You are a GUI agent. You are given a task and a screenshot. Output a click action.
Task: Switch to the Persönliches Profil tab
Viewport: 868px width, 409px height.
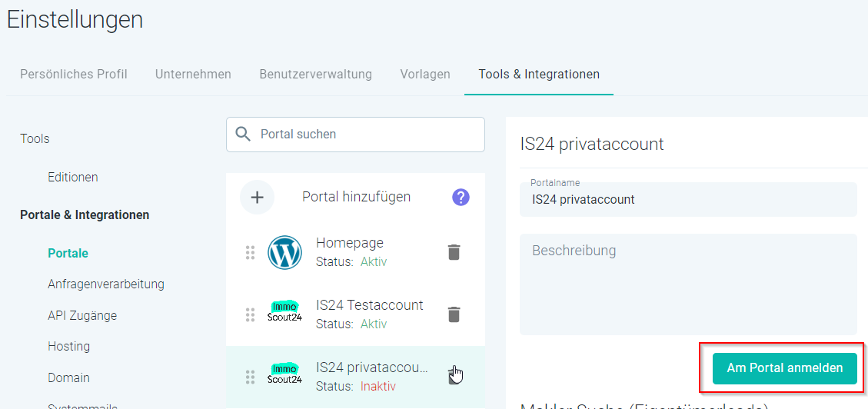[x=74, y=75]
